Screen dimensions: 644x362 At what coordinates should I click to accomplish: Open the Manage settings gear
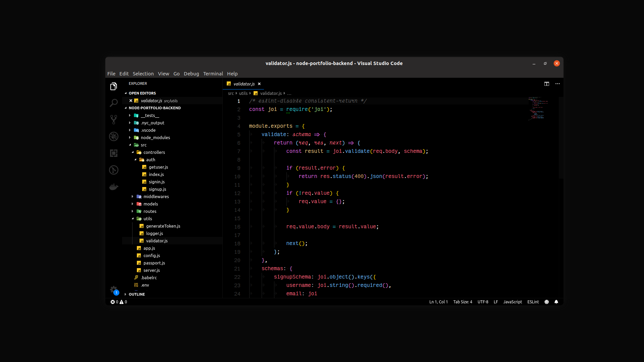114,290
